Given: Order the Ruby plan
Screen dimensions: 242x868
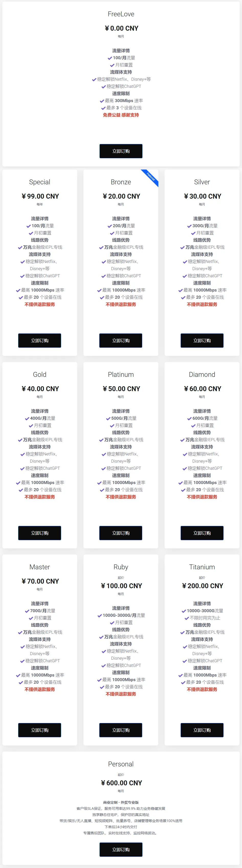Looking at the screenshot, I should [x=121, y=730].
